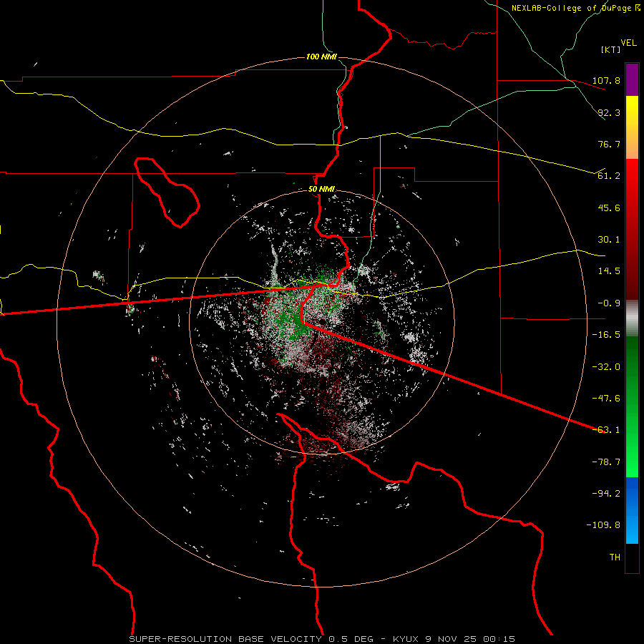Click the VEL legend title

click(628, 43)
